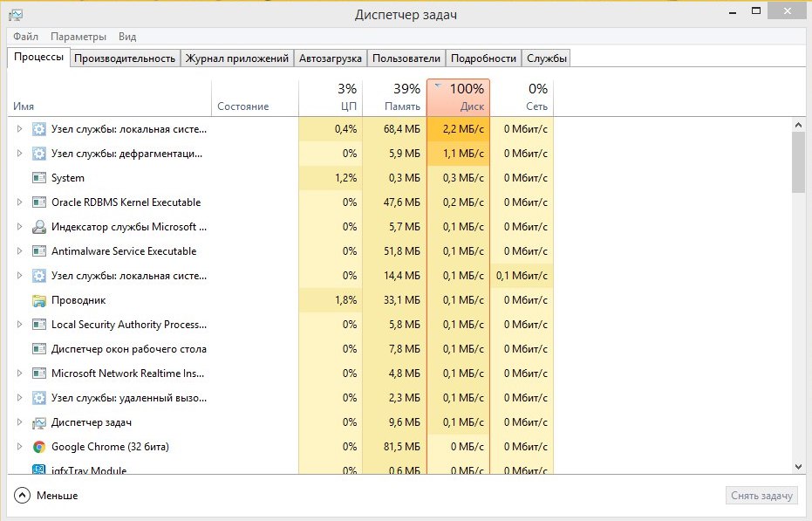Click the 1,1 МБ/с disk value
The width and height of the screenshot is (812, 521).
tap(463, 154)
